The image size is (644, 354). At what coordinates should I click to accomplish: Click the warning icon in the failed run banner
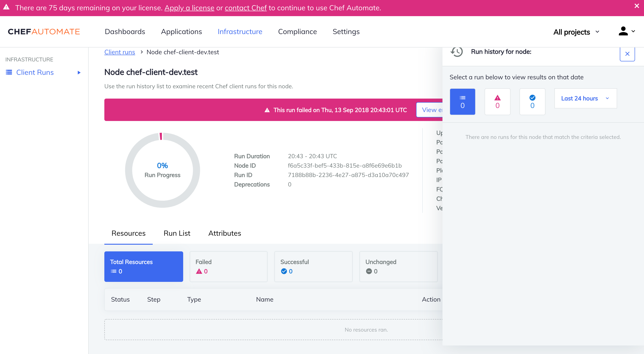point(267,110)
